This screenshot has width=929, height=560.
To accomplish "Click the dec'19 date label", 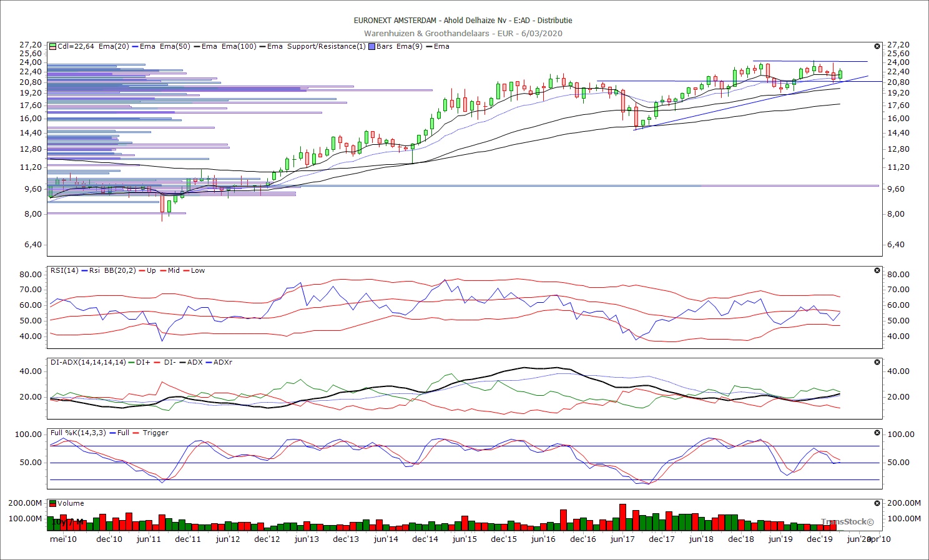I will pos(820,539).
